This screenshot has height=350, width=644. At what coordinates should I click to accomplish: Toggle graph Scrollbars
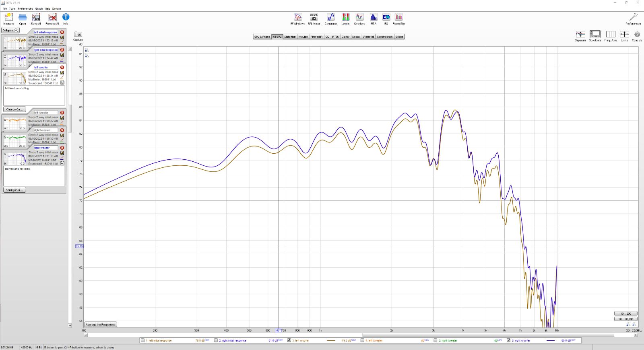[x=595, y=36]
